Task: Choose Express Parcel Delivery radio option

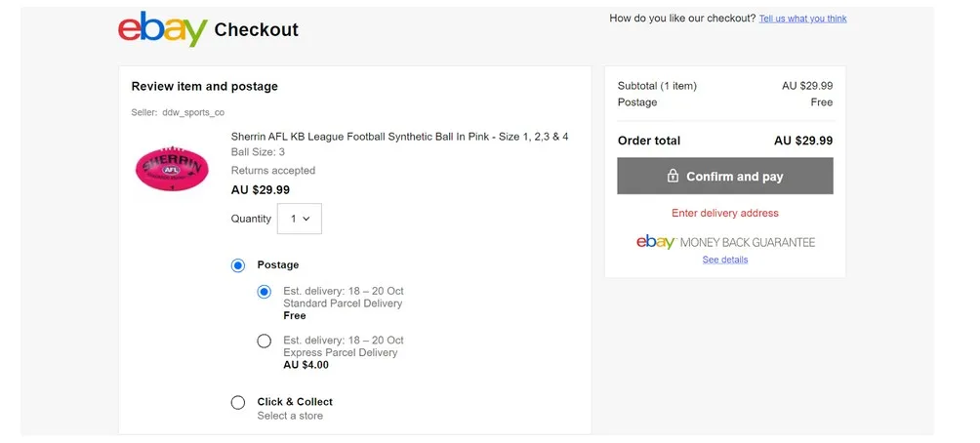Action: [x=265, y=341]
